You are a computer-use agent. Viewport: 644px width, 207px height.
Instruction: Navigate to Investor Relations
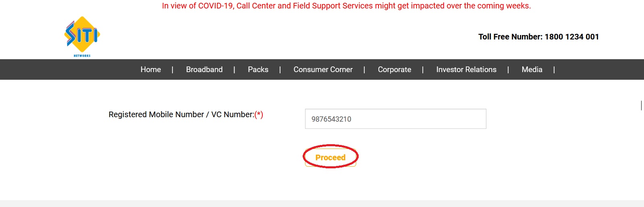pos(466,70)
